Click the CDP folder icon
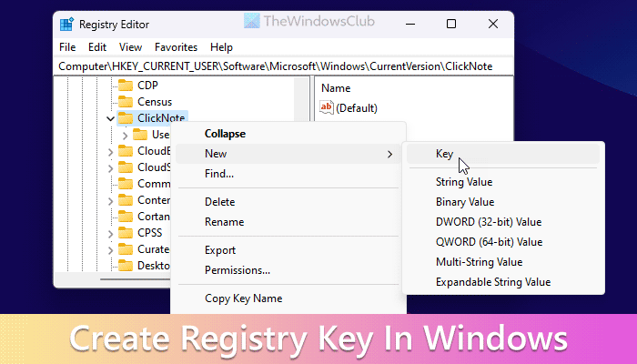Viewport: 637px width, 364px height. [x=126, y=86]
